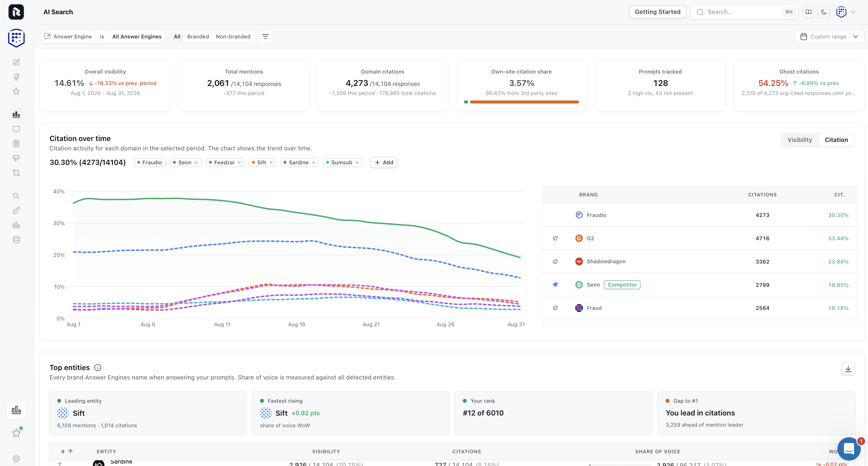
Task: Click the Getting Started button
Action: coord(657,12)
